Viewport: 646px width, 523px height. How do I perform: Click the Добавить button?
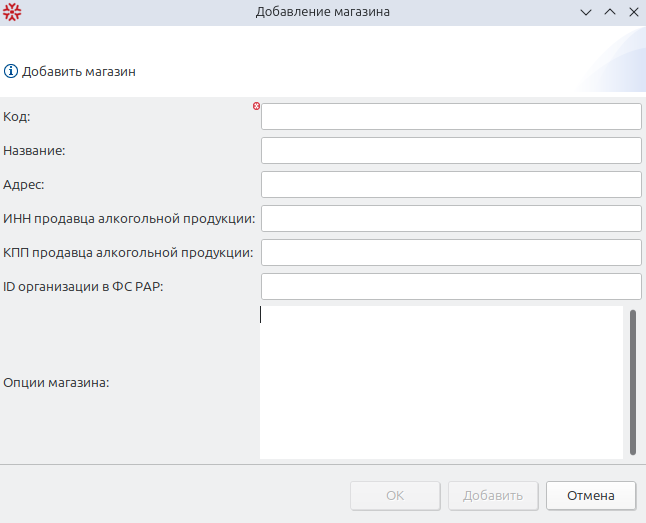[493, 496]
